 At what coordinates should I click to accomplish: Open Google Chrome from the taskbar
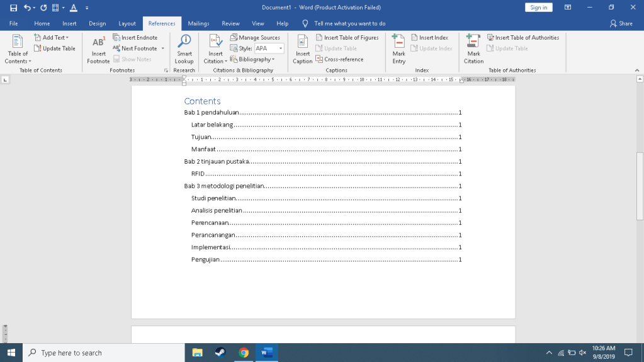point(244,353)
